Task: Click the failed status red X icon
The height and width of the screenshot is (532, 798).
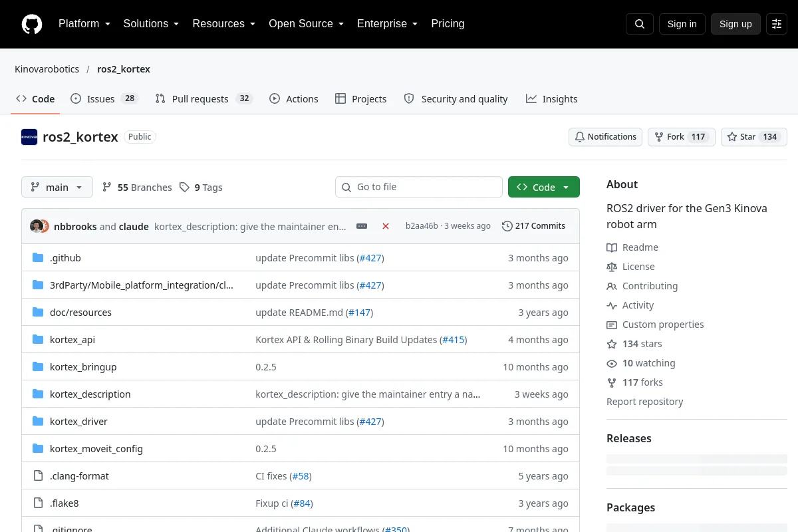Action: pyautogui.click(x=386, y=226)
